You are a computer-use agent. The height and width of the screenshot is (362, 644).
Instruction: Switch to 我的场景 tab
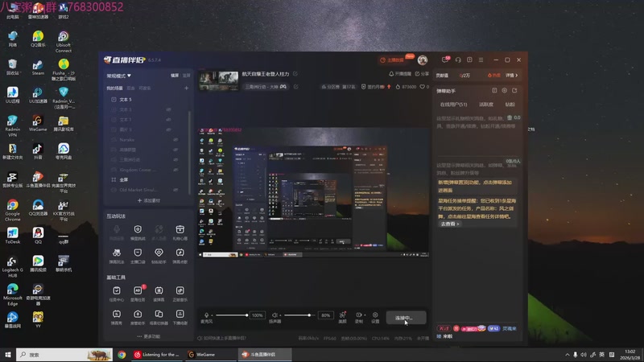coord(114,88)
